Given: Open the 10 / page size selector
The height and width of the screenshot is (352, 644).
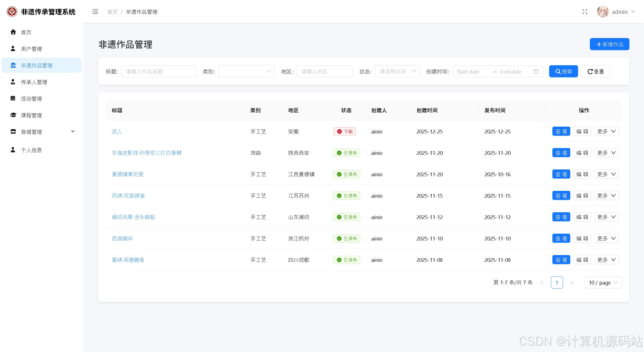Looking at the screenshot, I should (602, 283).
